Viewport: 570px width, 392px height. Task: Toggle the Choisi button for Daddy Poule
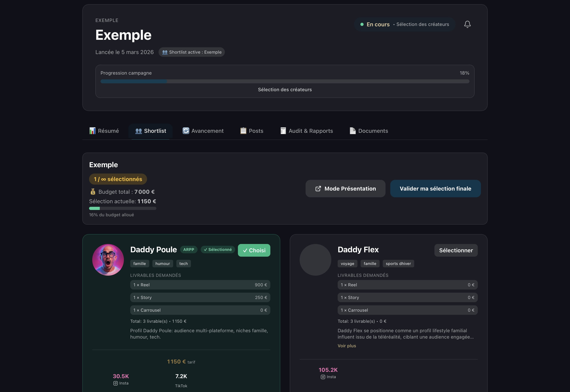[x=254, y=250]
